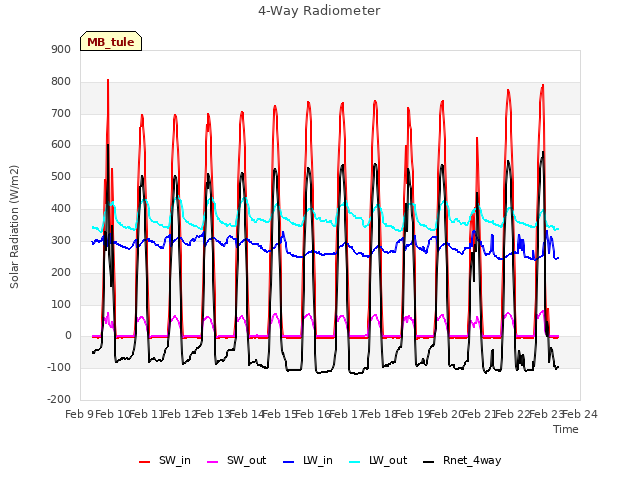Click the 900 y-axis tick label
The height and width of the screenshot is (480, 640).
pos(61,49)
